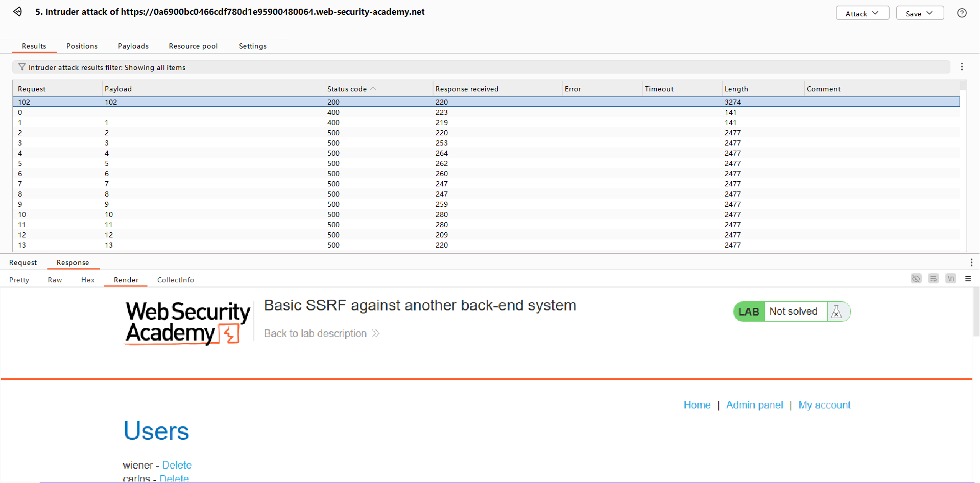
Task: Open the Admin panel link
Action: pos(754,405)
